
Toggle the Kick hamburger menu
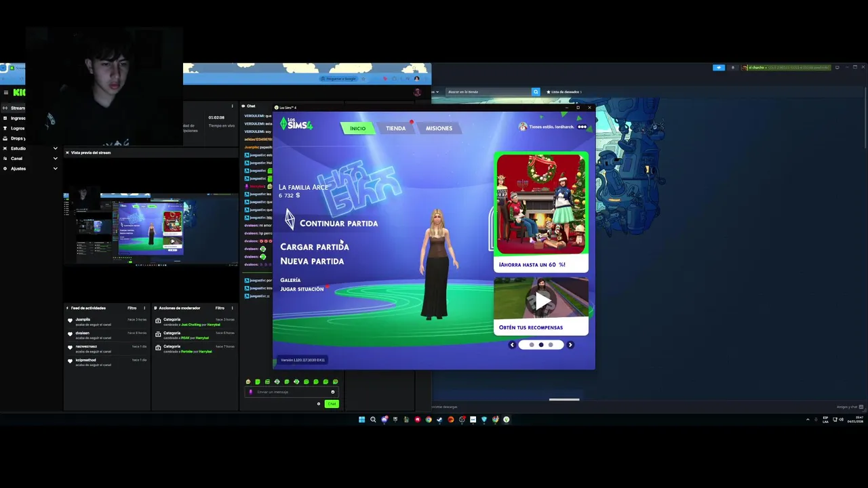[5, 92]
